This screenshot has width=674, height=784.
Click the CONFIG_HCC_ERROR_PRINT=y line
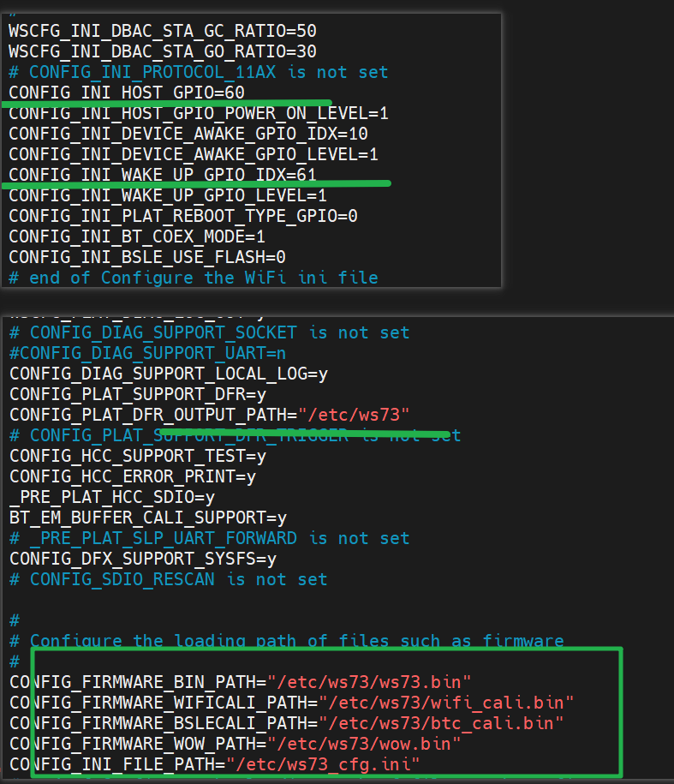point(133,476)
